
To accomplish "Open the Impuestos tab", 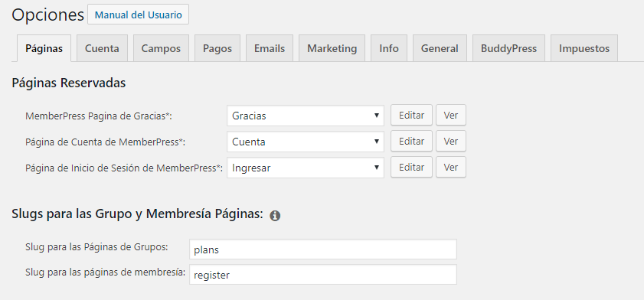I will tap(584, 48).
